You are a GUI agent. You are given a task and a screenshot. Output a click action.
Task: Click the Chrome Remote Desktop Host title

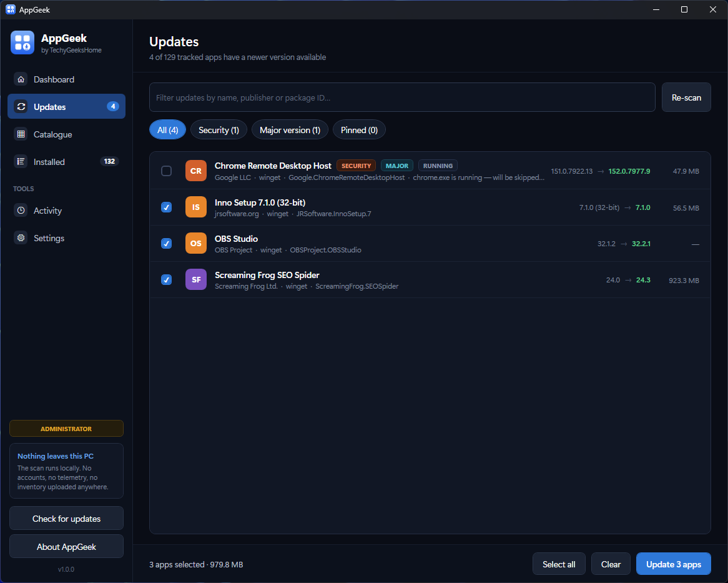tap(273, 166)
